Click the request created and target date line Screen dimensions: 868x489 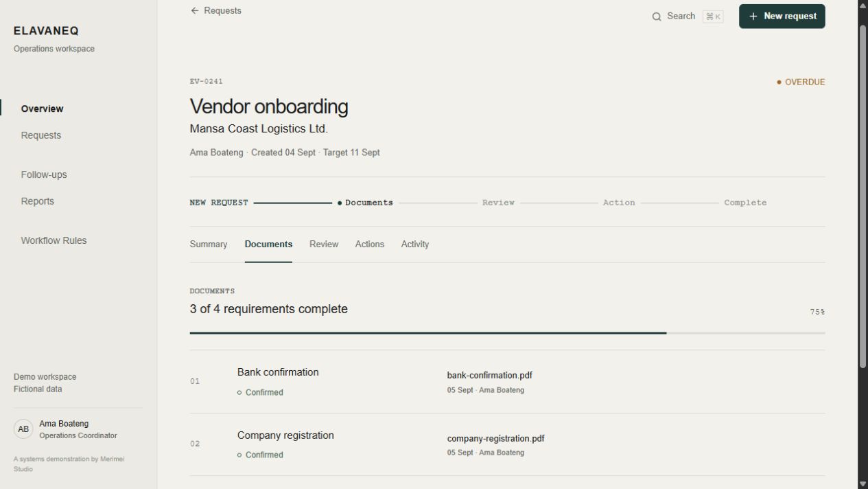pos(285,152)
